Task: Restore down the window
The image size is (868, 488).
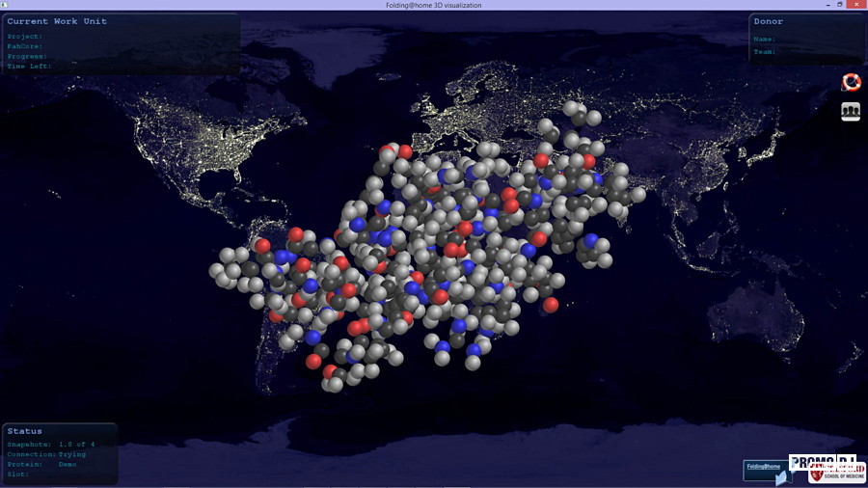Action: (x=840, y=5)
